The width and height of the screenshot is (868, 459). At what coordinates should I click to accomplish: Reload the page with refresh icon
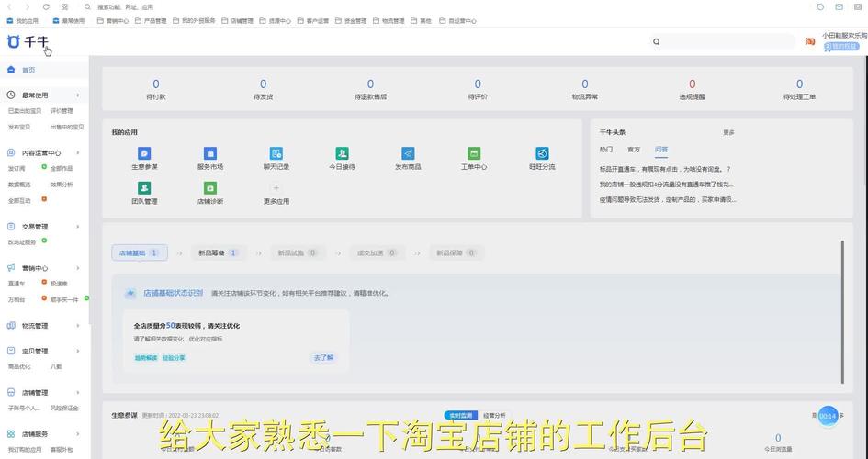[x=46, y=6]
